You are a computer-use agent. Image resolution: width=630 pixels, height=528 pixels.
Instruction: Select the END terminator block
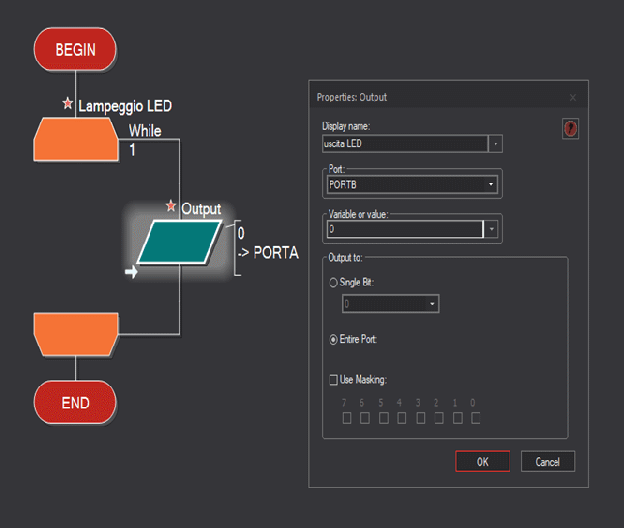point(75,402)
